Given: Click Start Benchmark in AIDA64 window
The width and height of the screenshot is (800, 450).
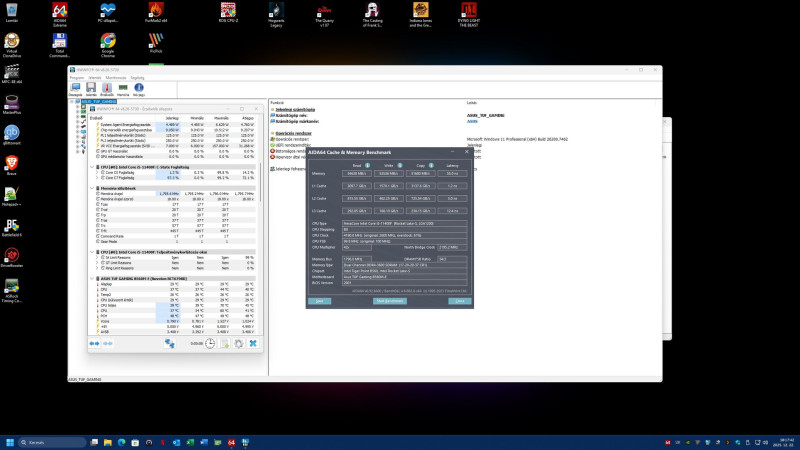Looking at the screenshot, I should 390,301.
